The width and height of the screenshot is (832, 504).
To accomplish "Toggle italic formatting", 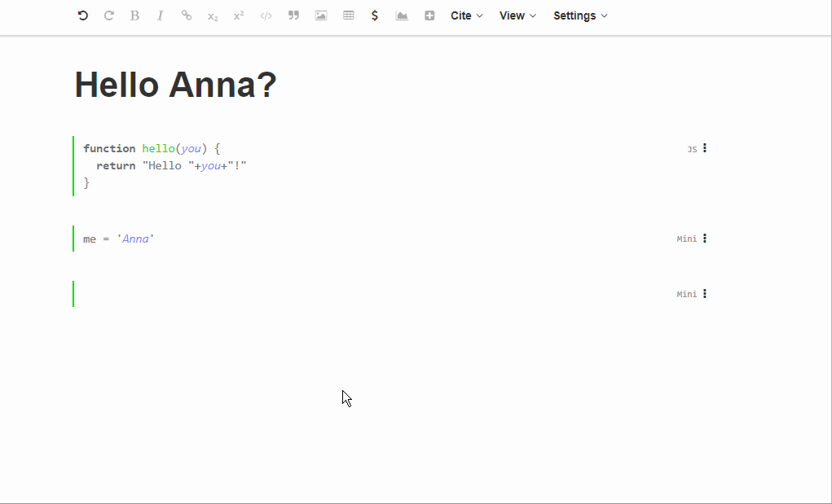I will [161, 15].
